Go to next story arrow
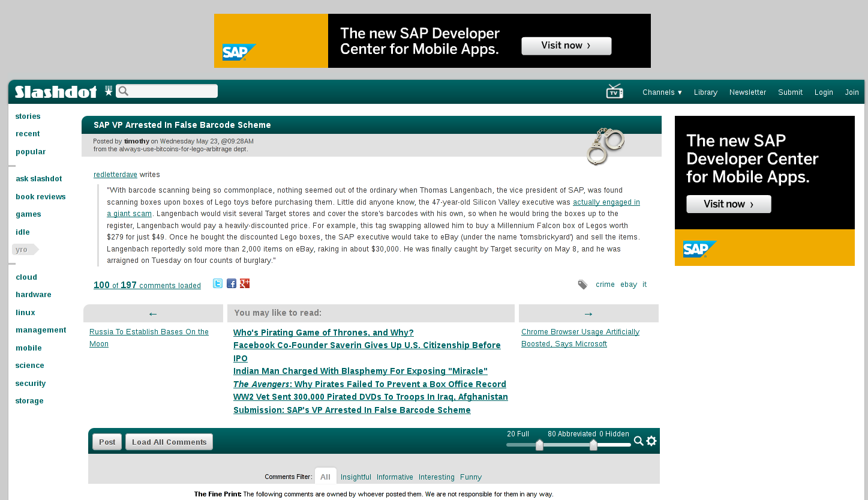The height and width of the screenshot is (500, 868). coord(588,313)
